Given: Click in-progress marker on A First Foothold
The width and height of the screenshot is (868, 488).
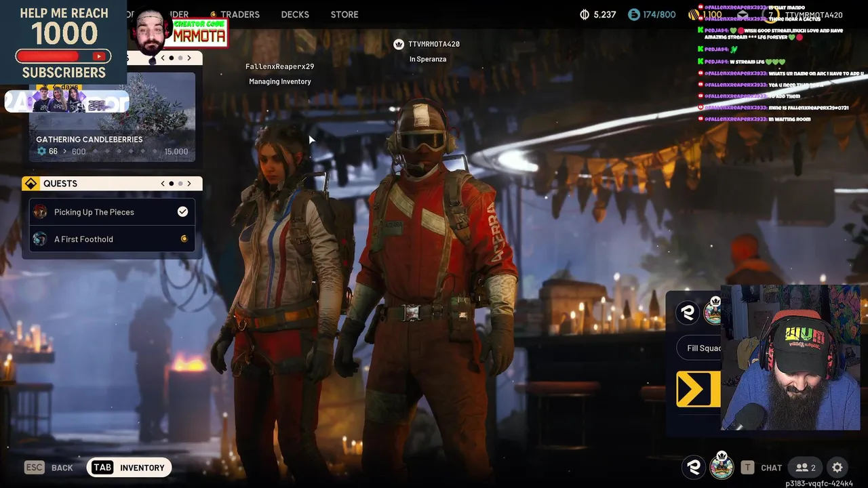Looking at the screenshot, I should click(184, 239).
